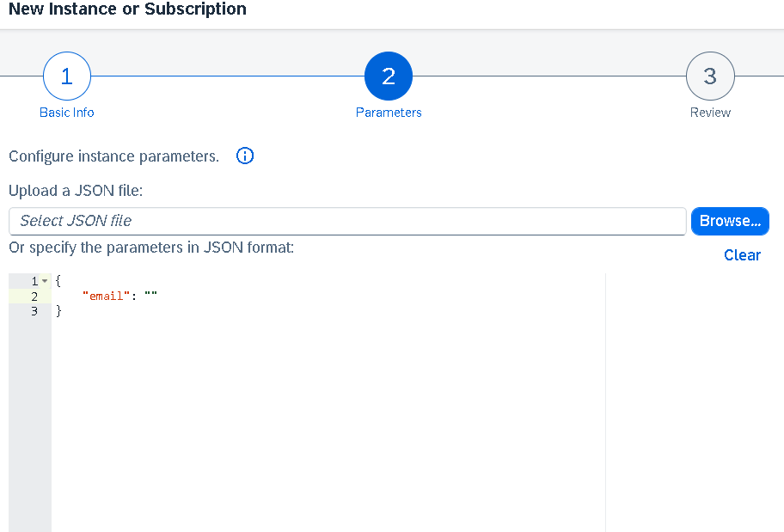Viewport: 784px width, 532px height.
Task: Clear the JSON parameters editor
Action: [x=742, y=255]
